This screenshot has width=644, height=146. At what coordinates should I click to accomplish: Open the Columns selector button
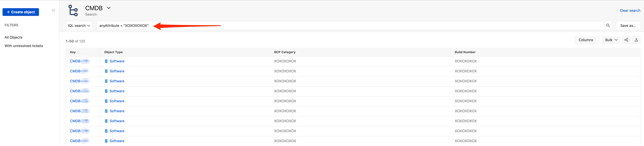[x=586, y=40]
